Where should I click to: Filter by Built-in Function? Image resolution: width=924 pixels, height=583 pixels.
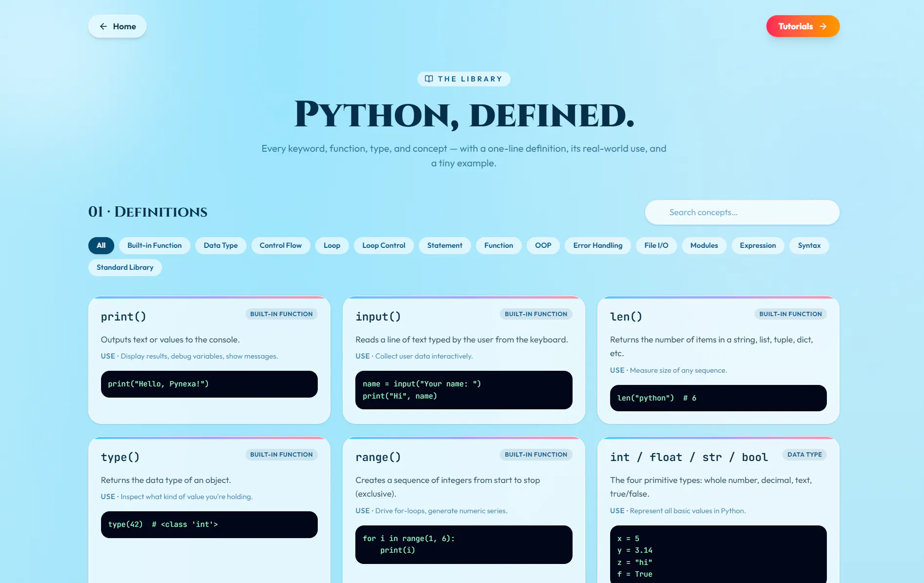coord(155,245)
